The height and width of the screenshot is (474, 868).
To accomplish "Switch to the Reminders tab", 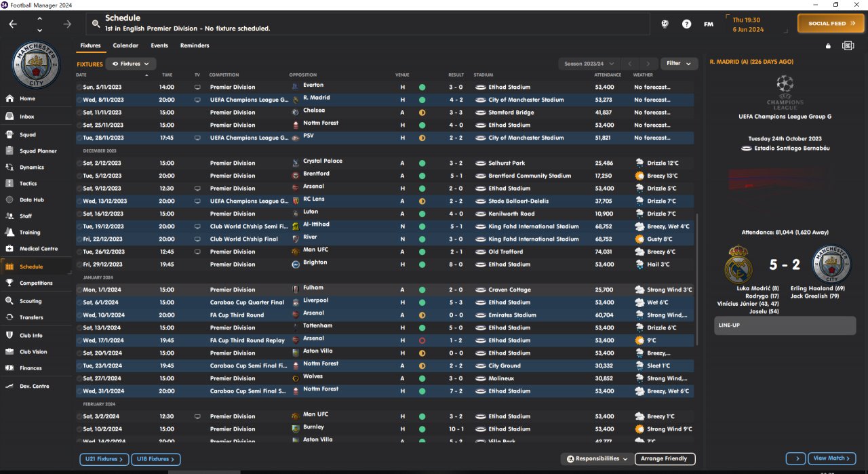I will coord(195,45).
